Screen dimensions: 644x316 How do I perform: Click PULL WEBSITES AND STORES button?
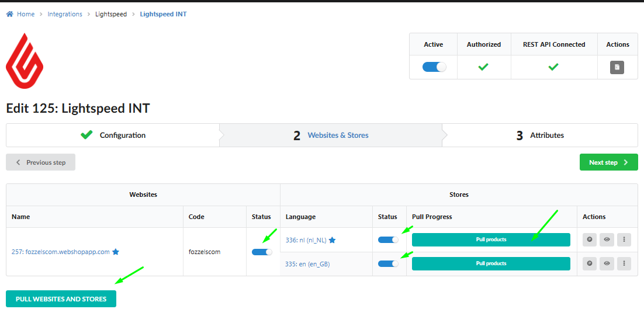(61, 298)
